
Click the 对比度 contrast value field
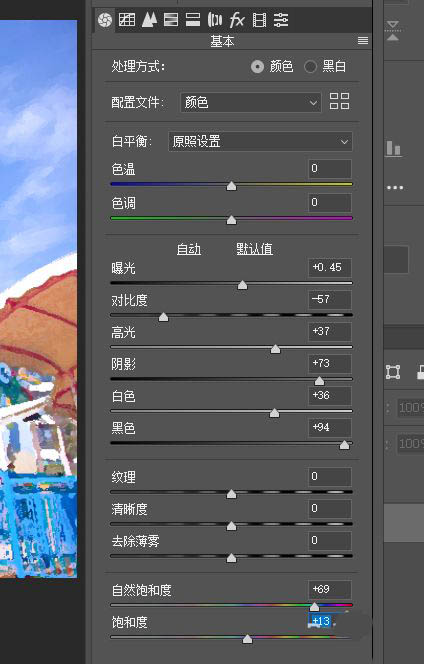[x=330, y=299]
